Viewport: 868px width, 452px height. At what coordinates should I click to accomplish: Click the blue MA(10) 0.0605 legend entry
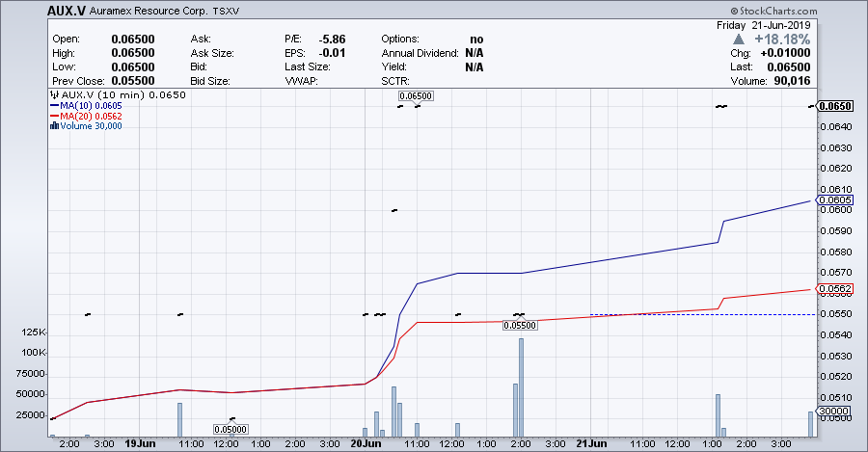[x=86, y=105]
